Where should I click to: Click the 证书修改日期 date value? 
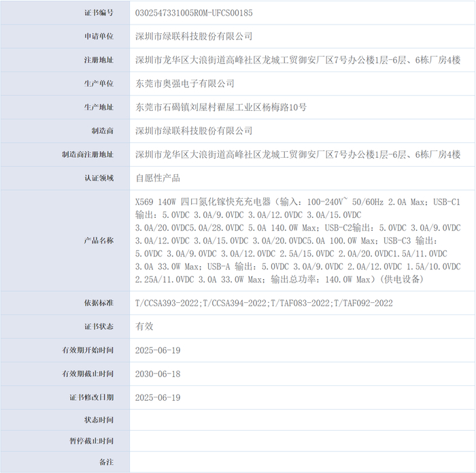158,397
